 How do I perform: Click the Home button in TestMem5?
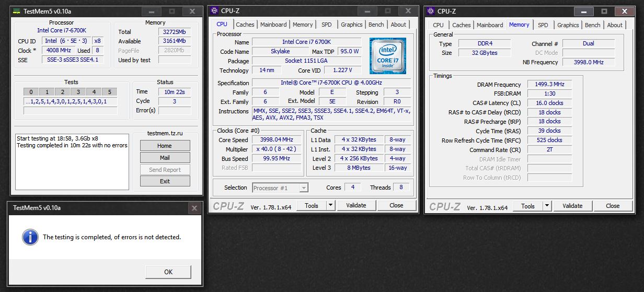165,146
